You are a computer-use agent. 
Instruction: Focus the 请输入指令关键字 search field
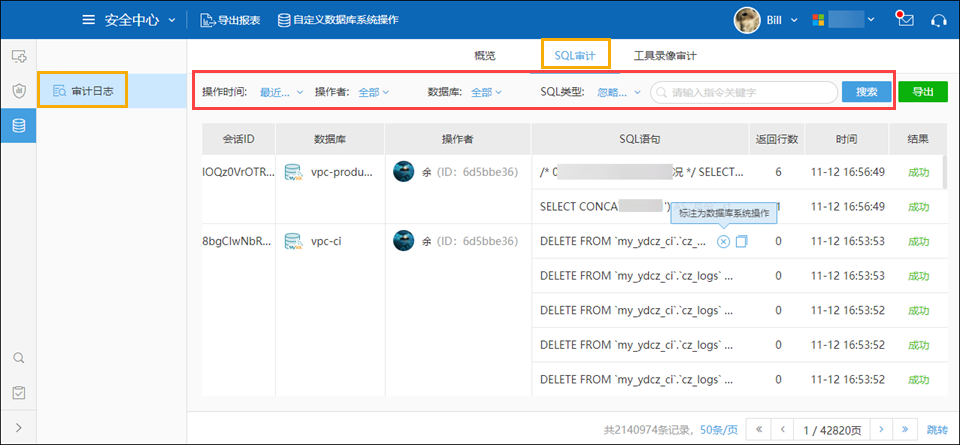tap(750, 92)
